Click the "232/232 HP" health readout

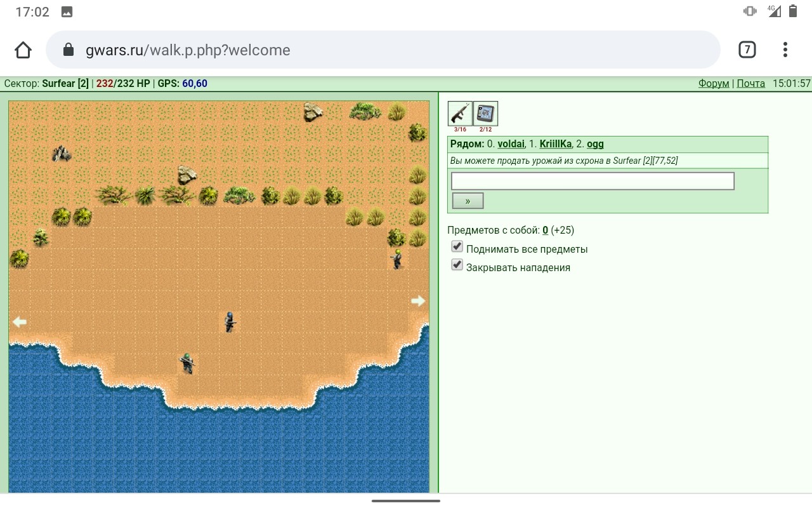(123, 83)
